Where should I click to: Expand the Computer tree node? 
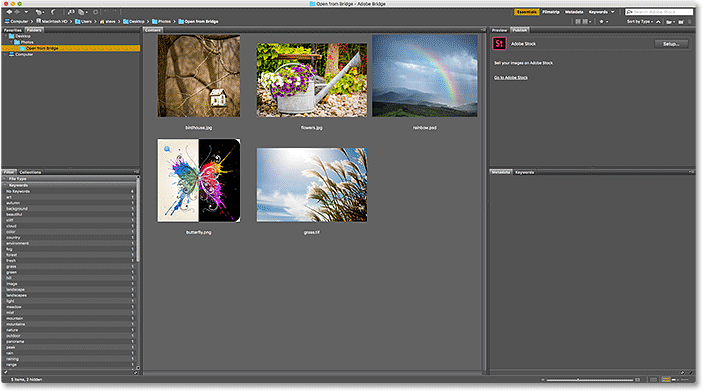tap(6, 54)
